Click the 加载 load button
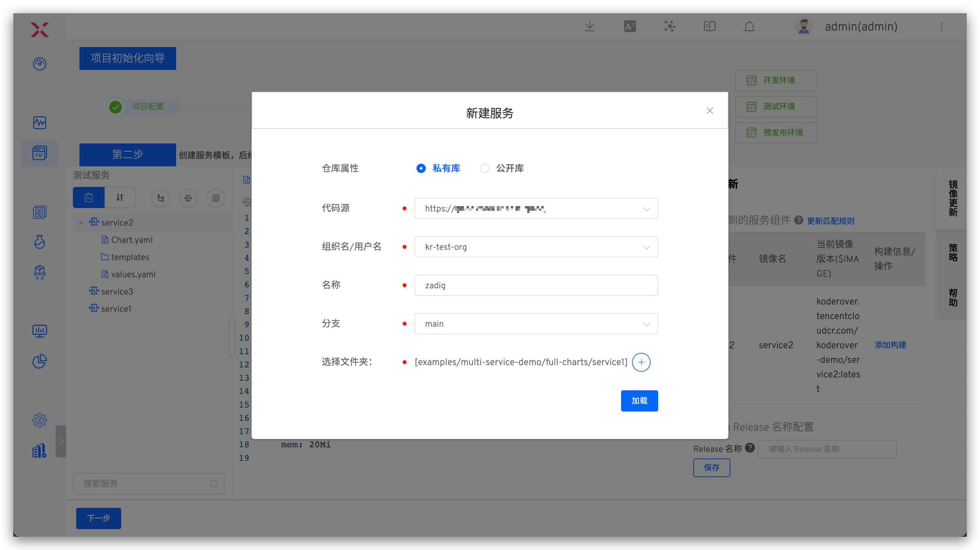Viewport: 980px width, 550px height. (x=639, y=401)
